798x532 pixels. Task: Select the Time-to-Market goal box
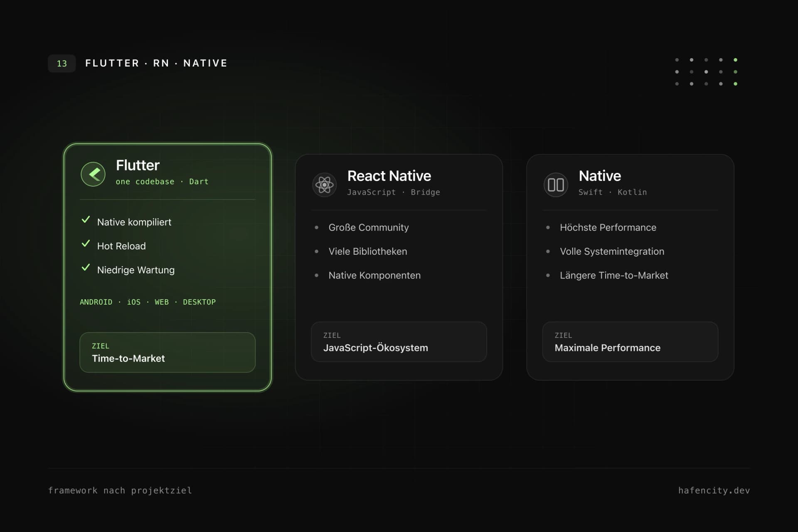(167, 352)
